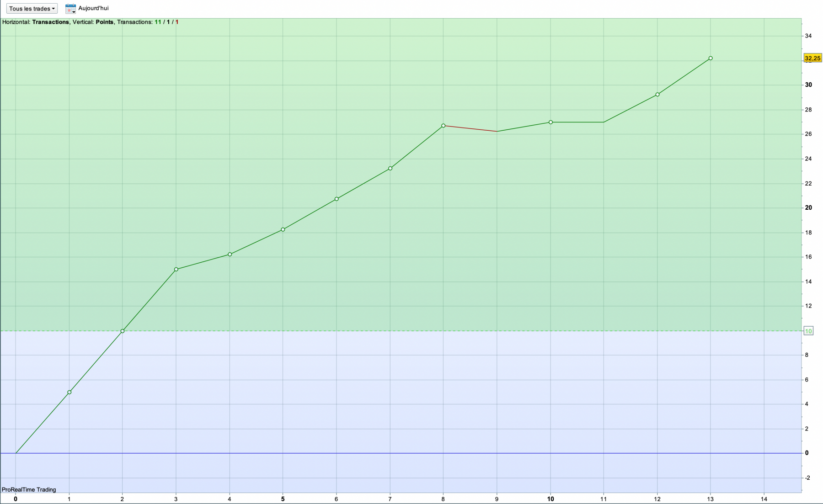Select the data point at transaction 2
The image size is (823, 504).
[123, 331]
